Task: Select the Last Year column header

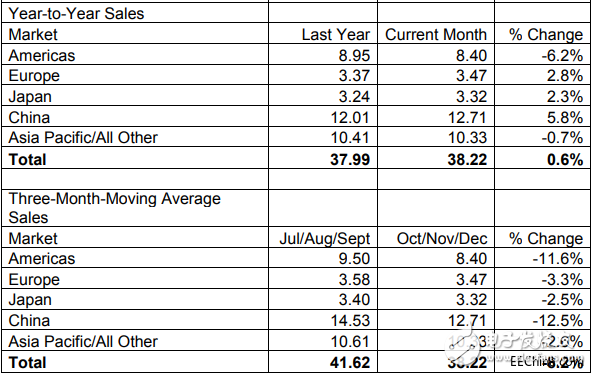Action: [x=336, y=35]
